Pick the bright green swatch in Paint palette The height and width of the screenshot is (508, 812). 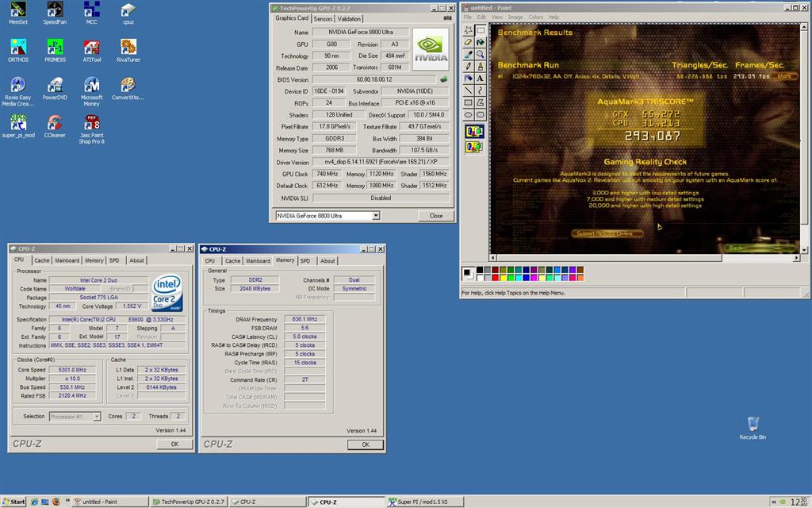[x=511, y=277]
